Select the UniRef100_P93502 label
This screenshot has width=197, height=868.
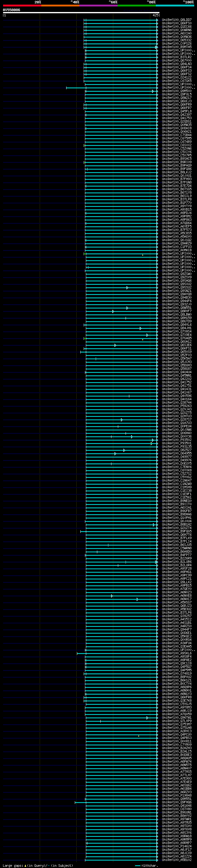[177, 440]
